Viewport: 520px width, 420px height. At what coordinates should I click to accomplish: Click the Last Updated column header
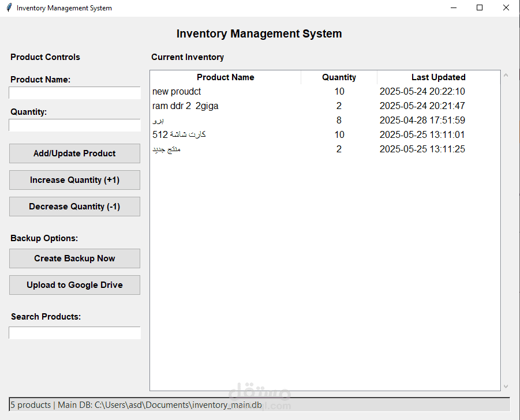tap(439, 77)
